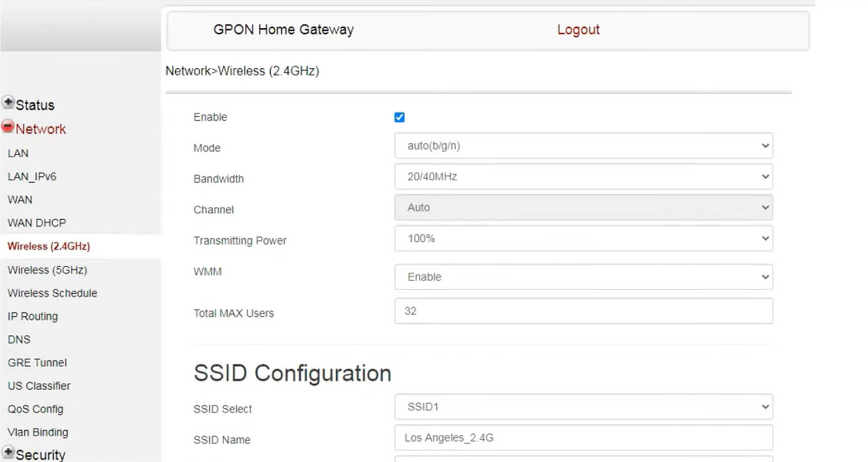Uncheck the wireless Enable checkbox
The height and width of the screenshot is (462, 868).
(x=399, y=117)
